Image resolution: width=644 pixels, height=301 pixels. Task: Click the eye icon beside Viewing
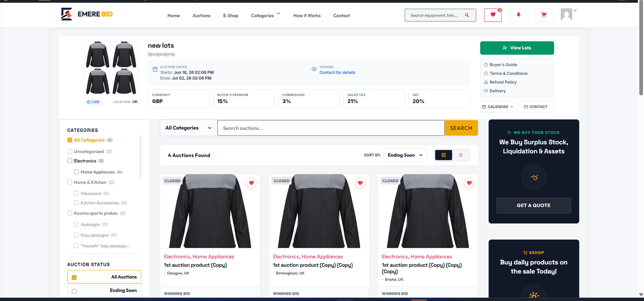click(314, 69)
